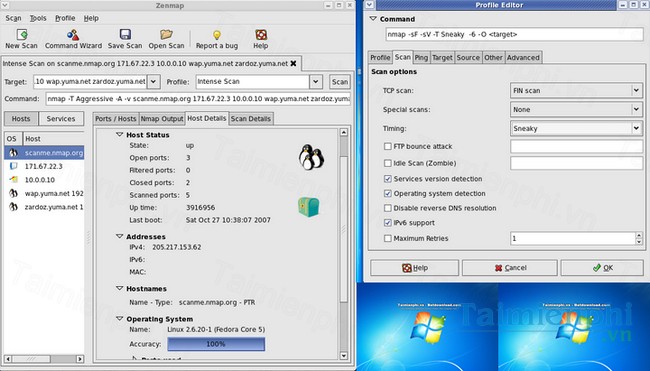Enable the Idle Scan (Zombie) checkbox

tap(388, 163)
